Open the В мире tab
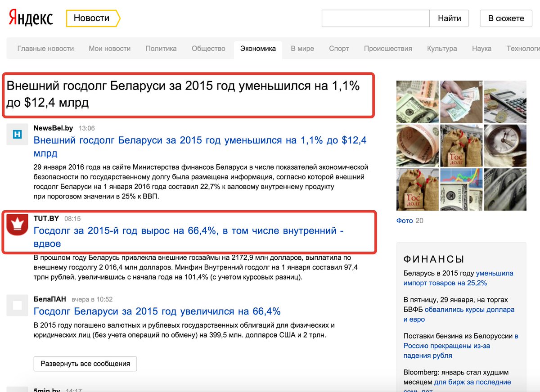The image size is (540, 392). coord(302,49)
